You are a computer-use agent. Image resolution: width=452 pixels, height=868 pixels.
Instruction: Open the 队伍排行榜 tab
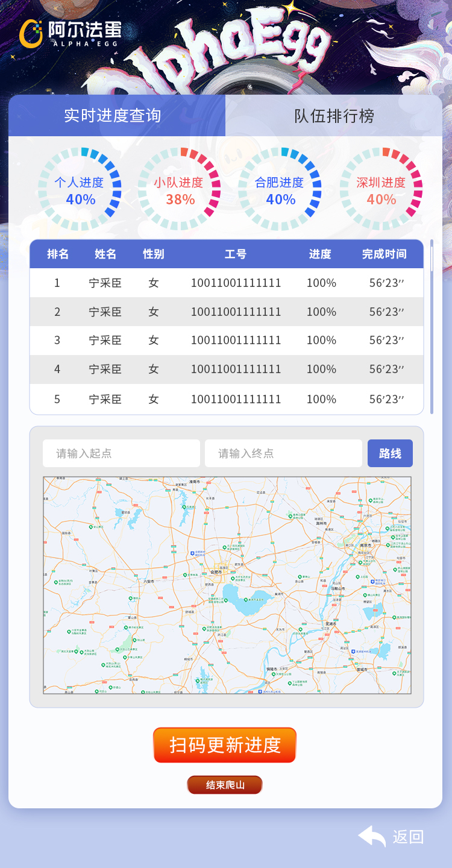click(334, 115)
